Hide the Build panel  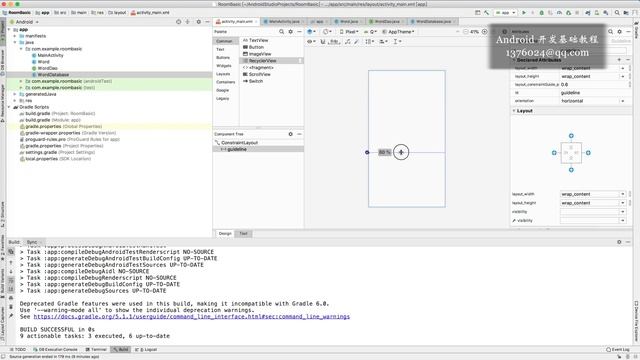pos(628,242)
